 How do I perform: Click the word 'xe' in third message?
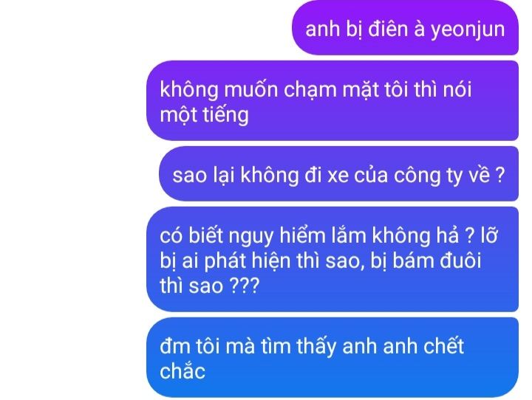[x=338, y=176]
